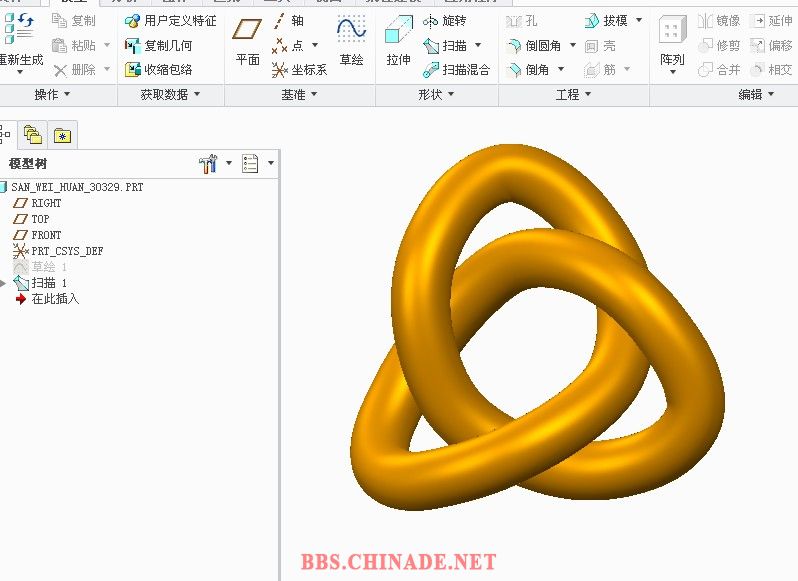Open the 获取数据 group menu

click(196, 94)
